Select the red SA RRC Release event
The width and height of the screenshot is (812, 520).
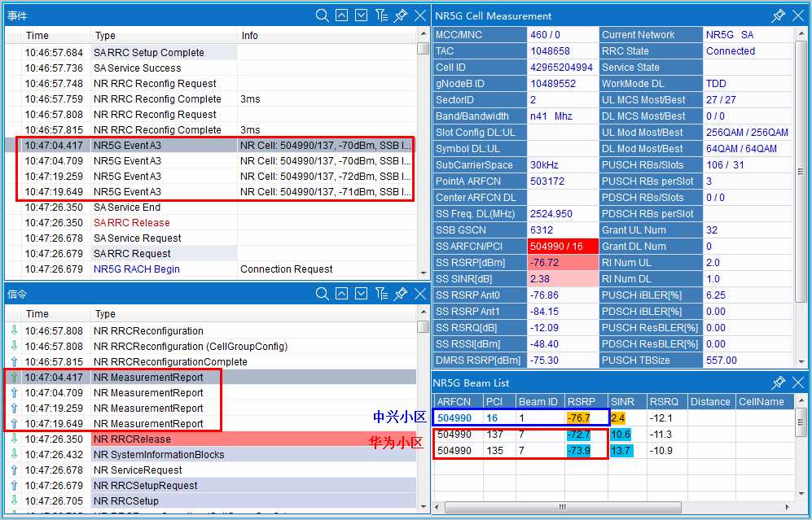point(132,223)
